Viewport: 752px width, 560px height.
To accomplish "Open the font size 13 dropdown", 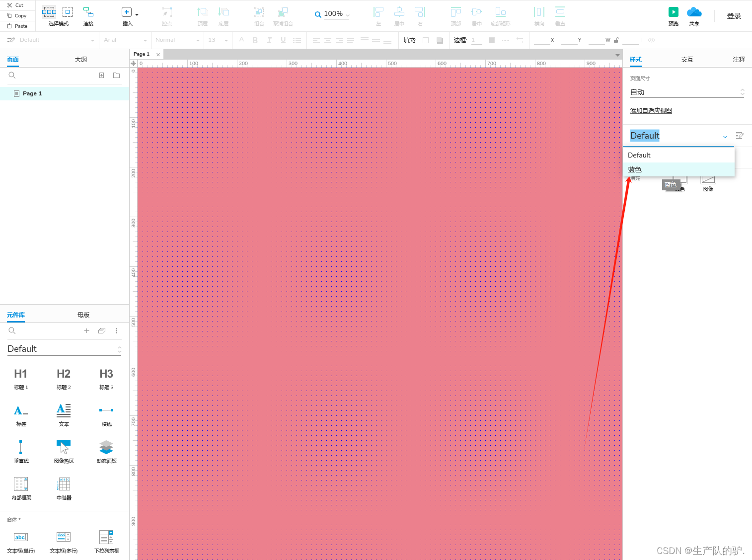I will pos(218,40).
